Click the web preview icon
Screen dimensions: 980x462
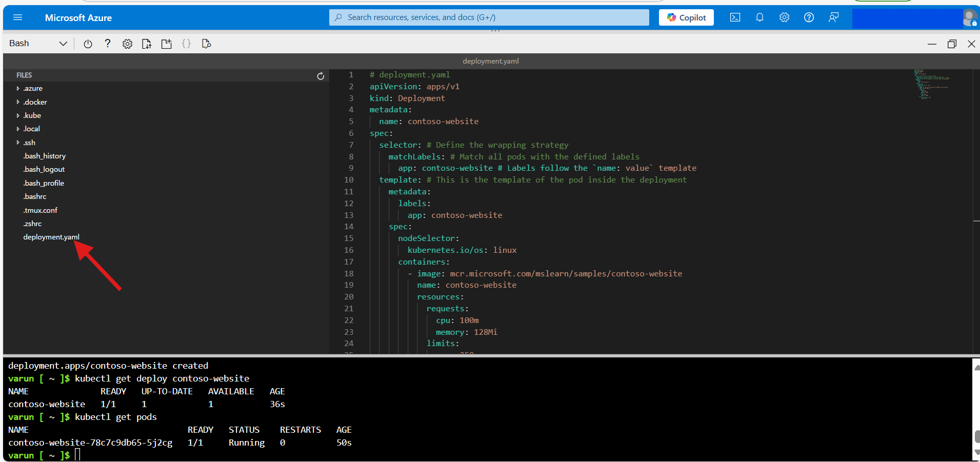pos(206,44)
